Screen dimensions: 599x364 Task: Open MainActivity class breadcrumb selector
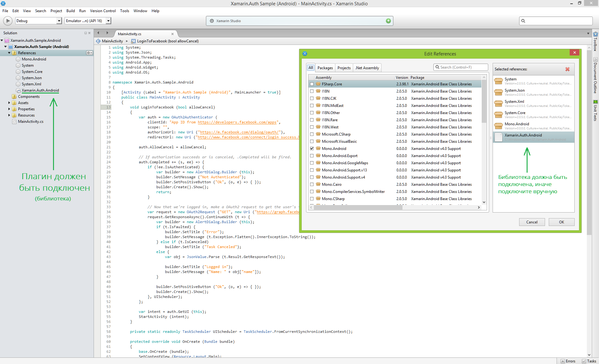pos(110,41)
